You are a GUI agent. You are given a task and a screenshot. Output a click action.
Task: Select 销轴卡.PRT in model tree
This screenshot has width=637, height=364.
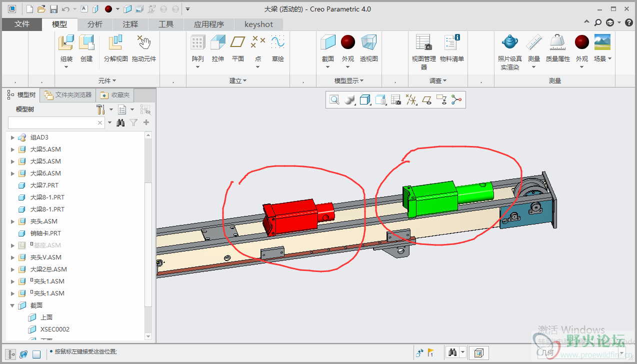pos(45,233)
